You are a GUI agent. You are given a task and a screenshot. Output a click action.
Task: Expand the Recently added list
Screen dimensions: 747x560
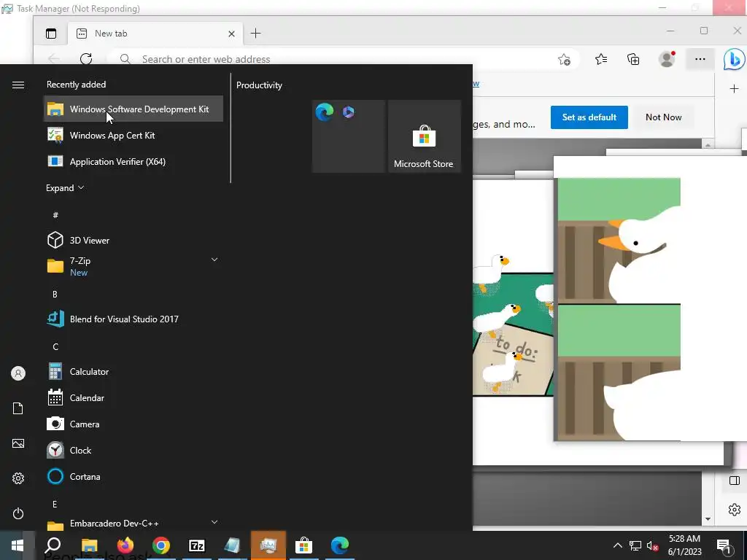tap(65, 187)
